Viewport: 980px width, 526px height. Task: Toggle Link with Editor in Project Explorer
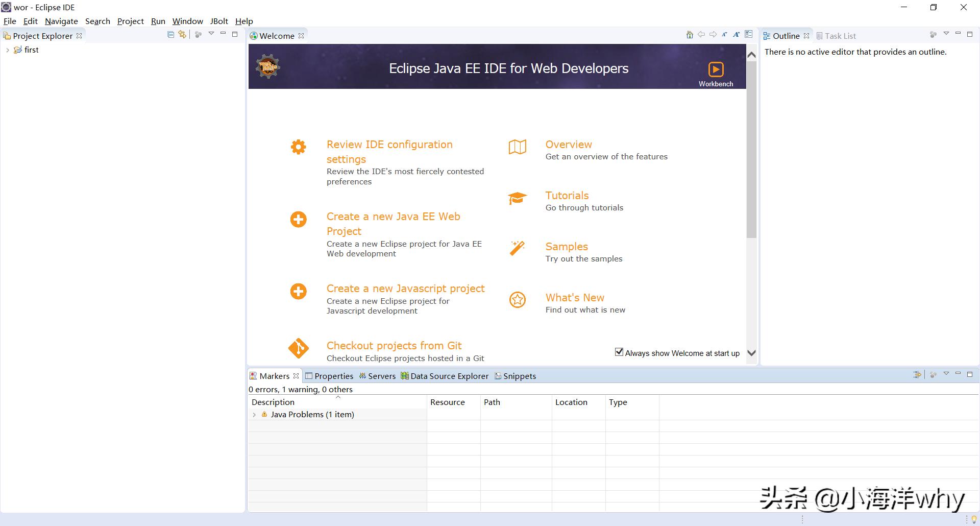coord(182,34)
